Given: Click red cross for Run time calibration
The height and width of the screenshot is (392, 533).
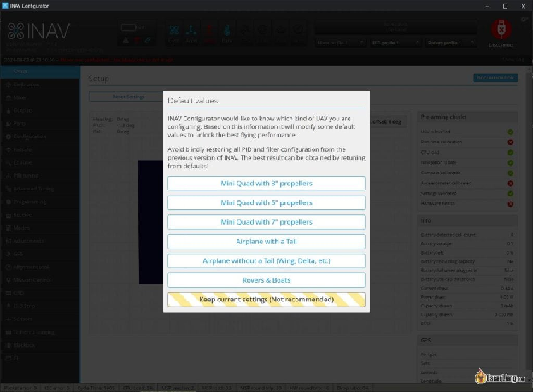Looking at the screenshot, I should 511,142.
